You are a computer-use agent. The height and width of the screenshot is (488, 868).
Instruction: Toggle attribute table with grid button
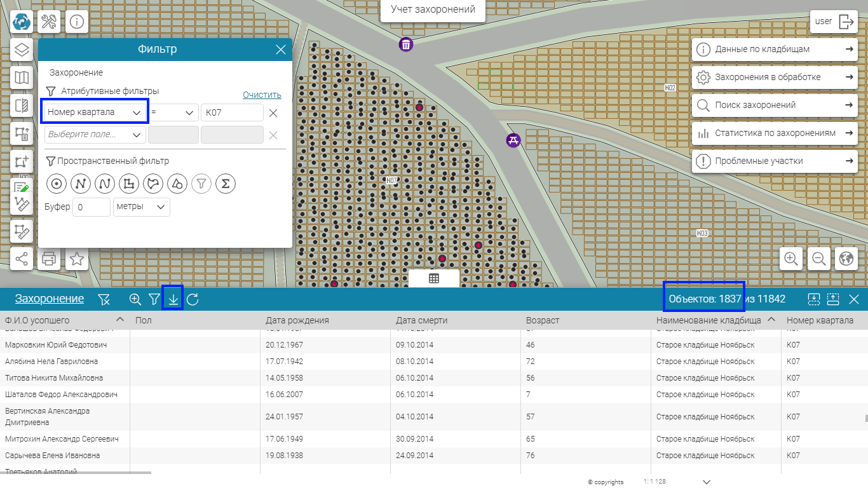point(434,278)
